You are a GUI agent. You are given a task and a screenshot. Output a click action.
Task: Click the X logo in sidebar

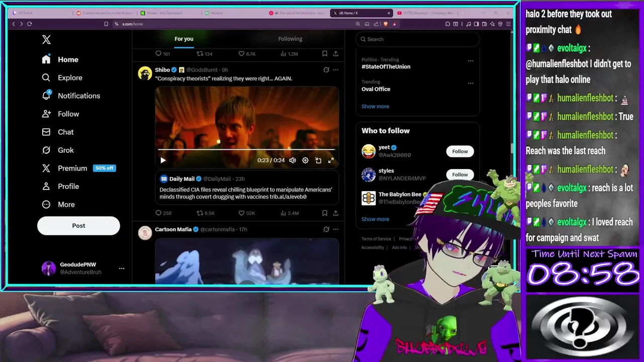(46, 40)
